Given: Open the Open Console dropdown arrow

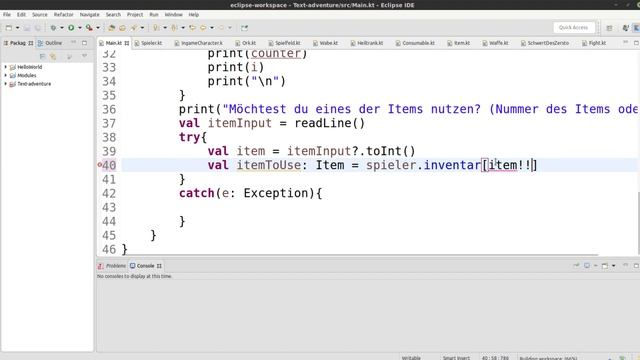Looking at the screenshot, I should coord(613,266).
